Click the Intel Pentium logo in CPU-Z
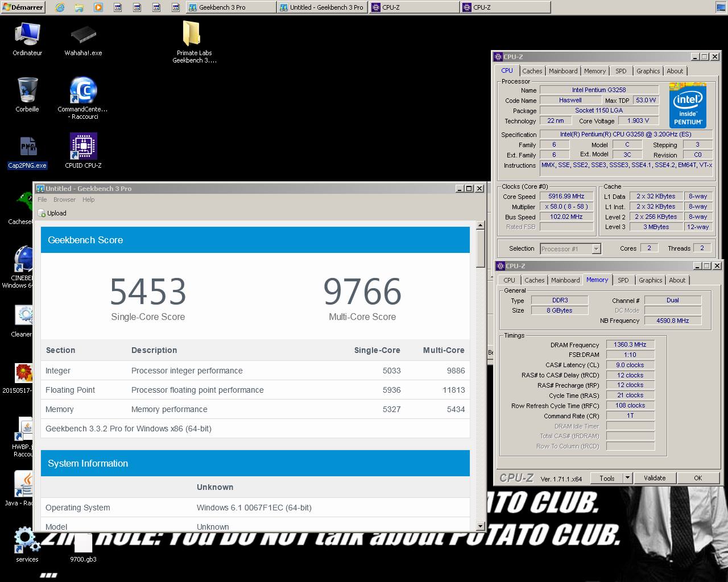Viewport: 728px width, 582px height. [688, 105]
